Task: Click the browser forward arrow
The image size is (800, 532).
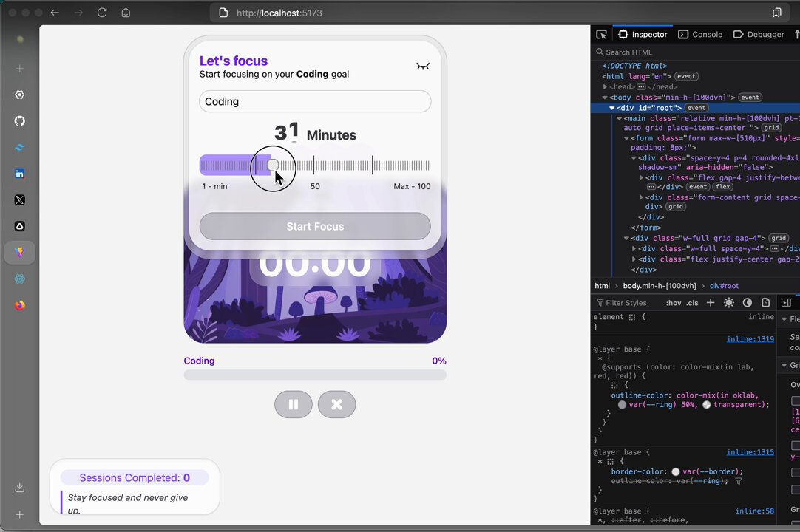Action: point(78,13)
